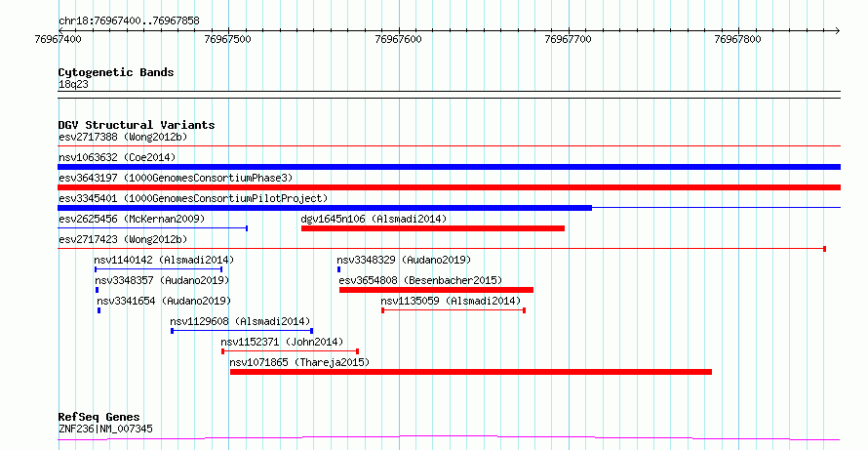Open nsv3341654 (Audano2019) label
868x450 pixels.
164,301
